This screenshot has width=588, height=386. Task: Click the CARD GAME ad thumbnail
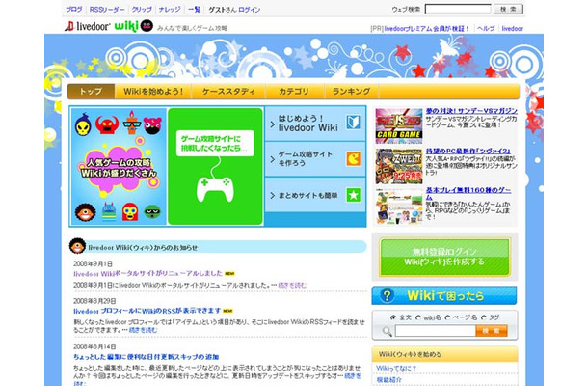point(399,126)
